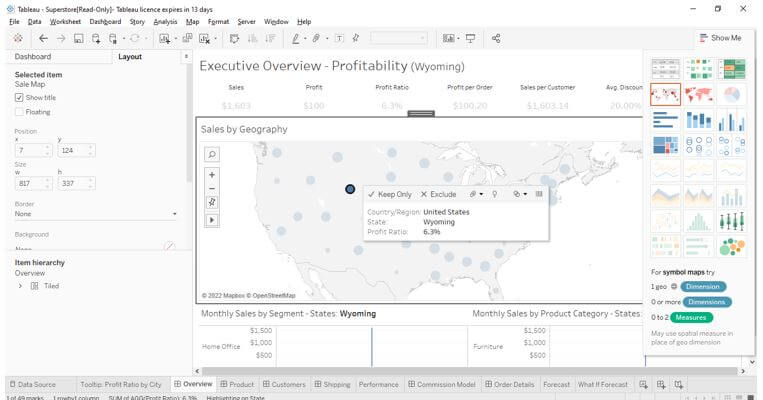This screenshot has width=763, height=400.
Task: Click the tooltip lightbulb explain icon
Action: [x=494, y=194]
